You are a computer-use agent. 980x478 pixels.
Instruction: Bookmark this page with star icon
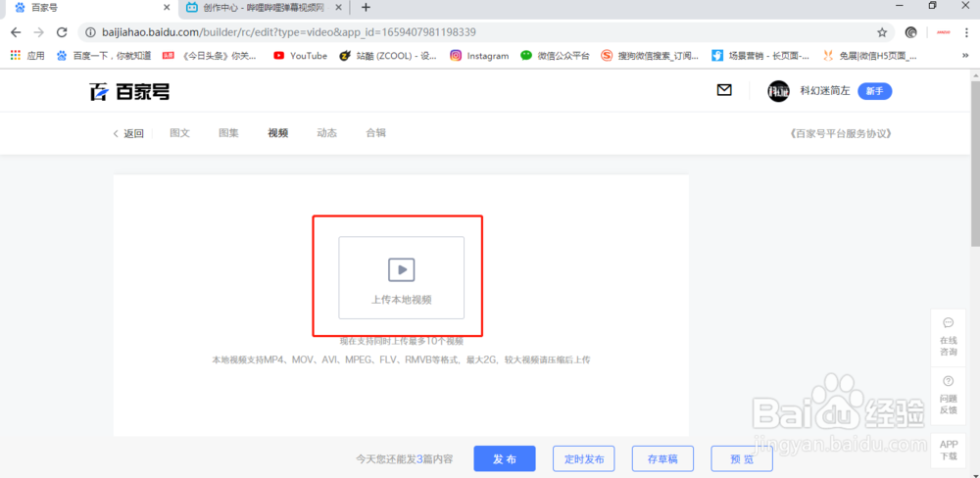tap(882, 32)
